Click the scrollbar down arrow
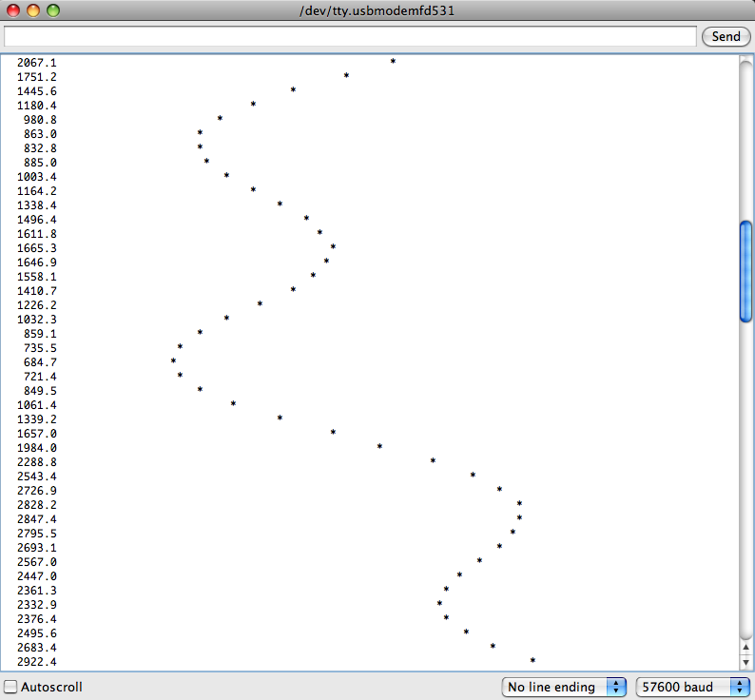Viewport: 755px width, 700px height. [745, 662]
